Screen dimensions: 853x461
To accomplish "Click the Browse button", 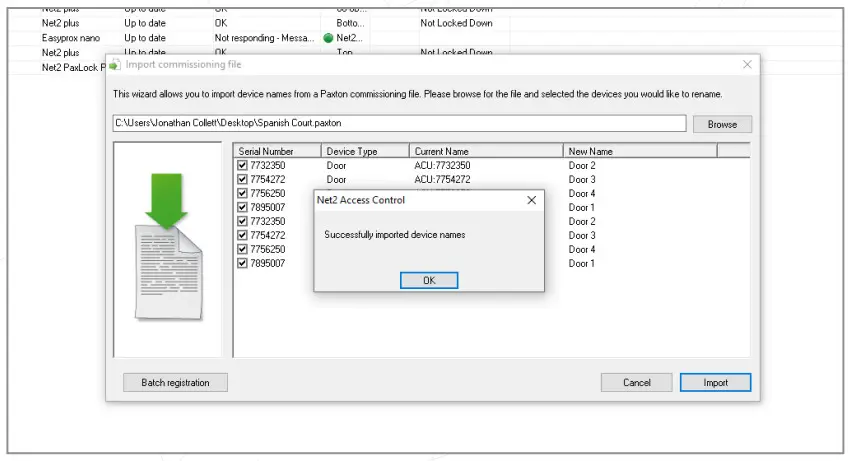I will tap(722, 124).
